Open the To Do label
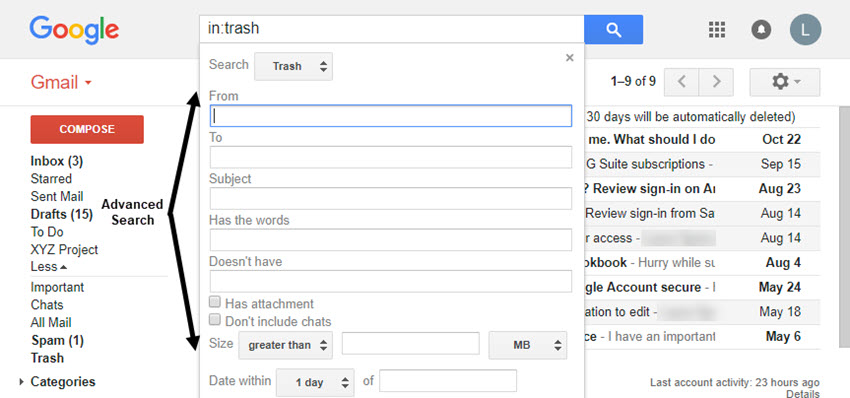The image size is (850, 398). point(47,232)
